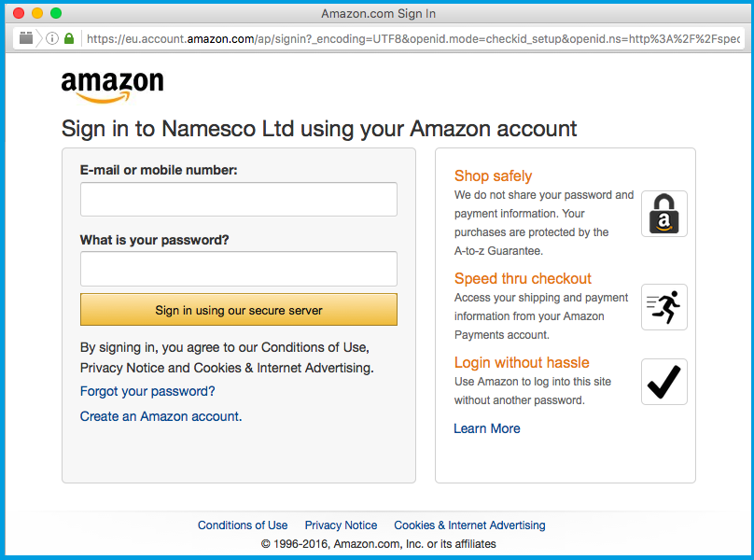The height and width of the screenshot is (560, 754).
Task: Close the sign-in window
Action: coord(19,13)
